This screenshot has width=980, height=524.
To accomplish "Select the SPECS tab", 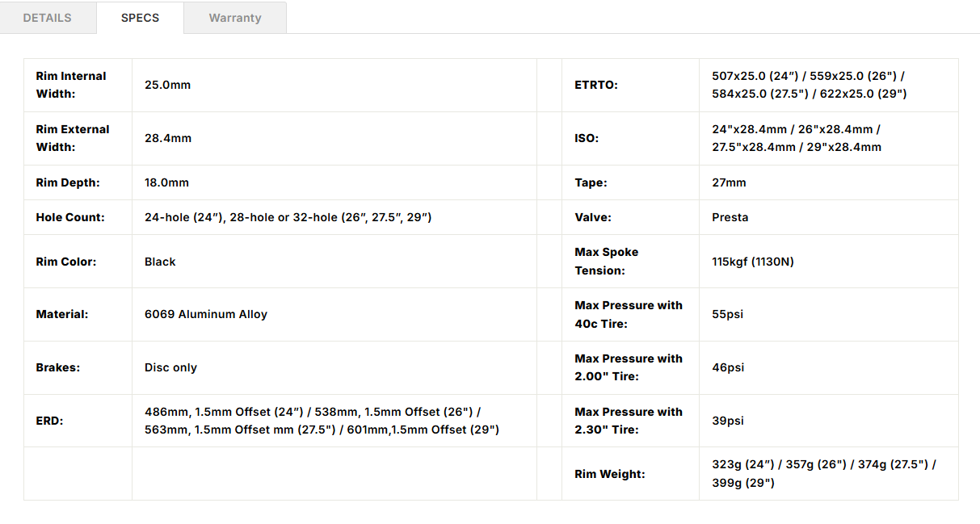I will pos(140,18).
